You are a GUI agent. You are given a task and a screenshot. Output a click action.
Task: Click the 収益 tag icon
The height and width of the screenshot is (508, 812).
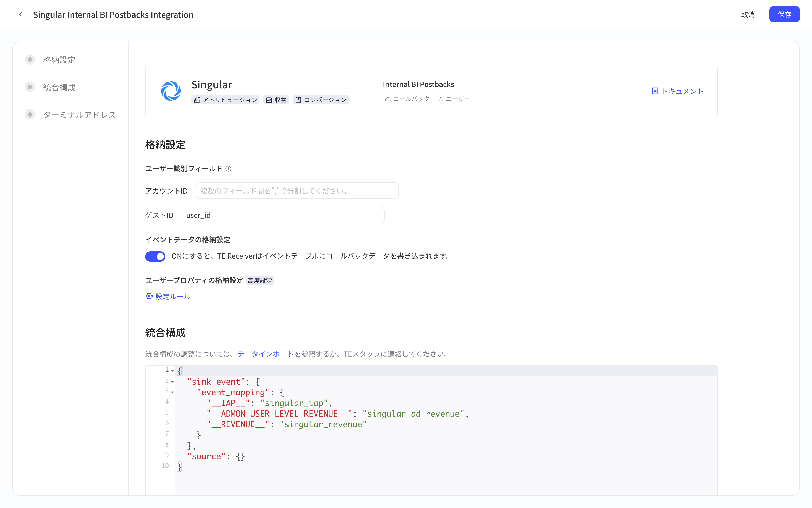click(x=269, y=100)
